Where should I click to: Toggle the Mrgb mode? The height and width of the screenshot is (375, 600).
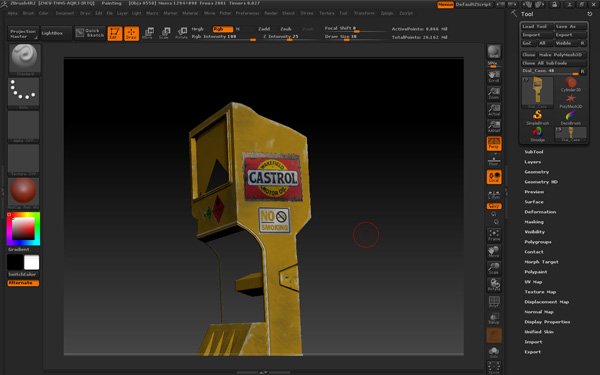click(x=197, y=29)
